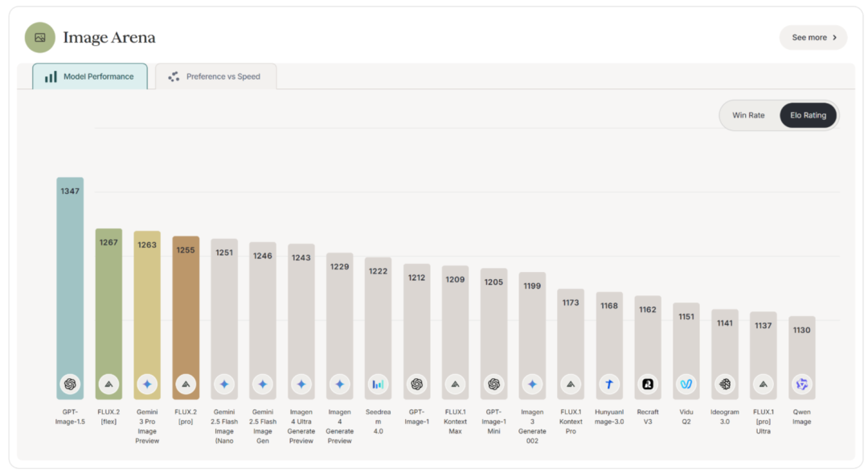Click the 1199 score value

(x=532, y=286)
